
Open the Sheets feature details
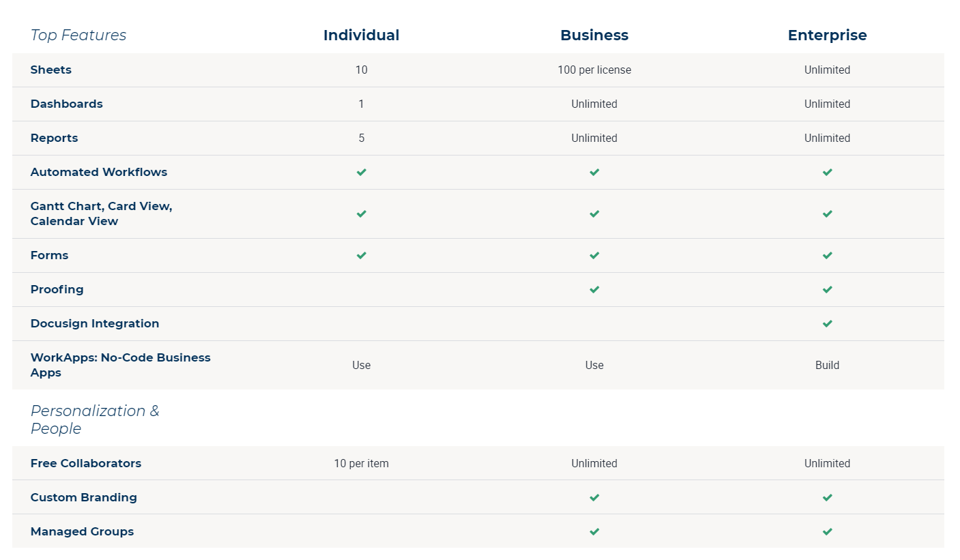pyautogui.click(x=50, y=70)
